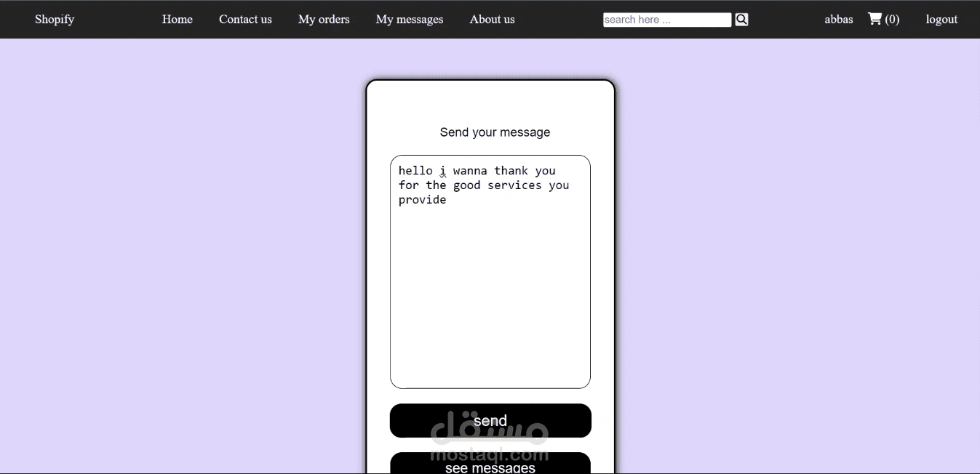Click logout link
The height and width of the screenshot is (474, 980).
click(x=941, y=20)
